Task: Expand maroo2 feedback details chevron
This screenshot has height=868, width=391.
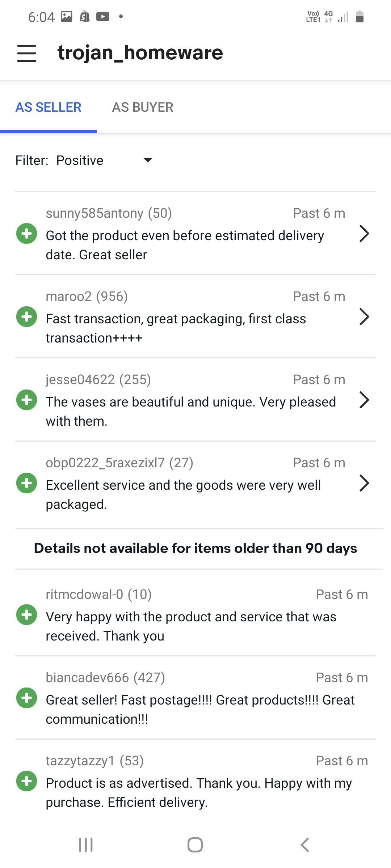Action: click(x=364, y=317)
